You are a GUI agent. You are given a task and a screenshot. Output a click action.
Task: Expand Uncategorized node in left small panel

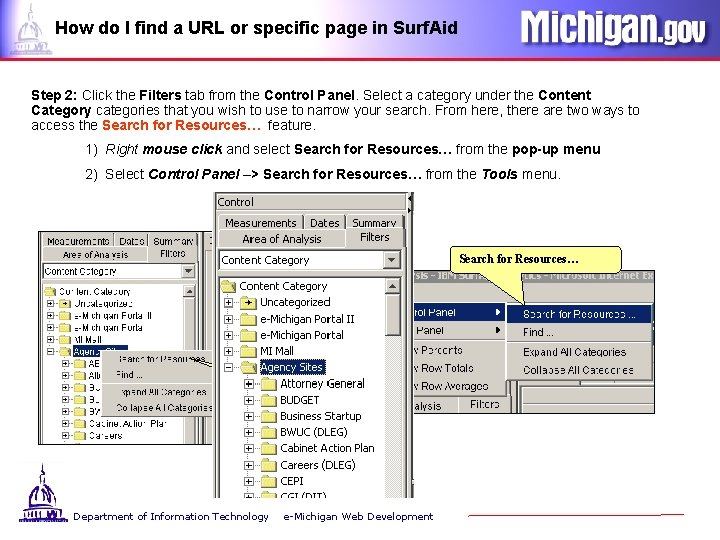(51, 304)
